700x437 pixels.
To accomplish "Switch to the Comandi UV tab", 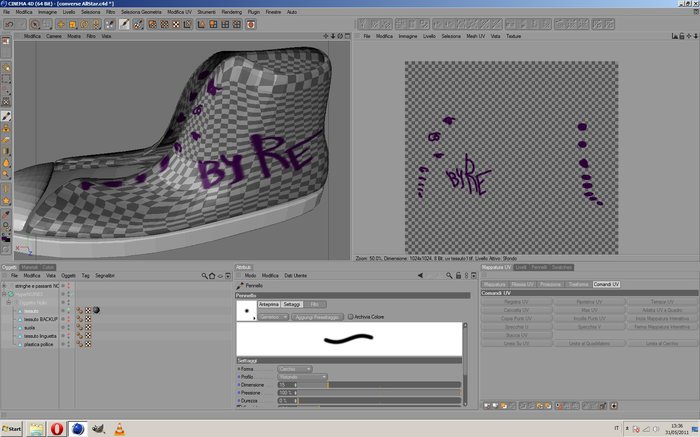I will click(606, 284).
